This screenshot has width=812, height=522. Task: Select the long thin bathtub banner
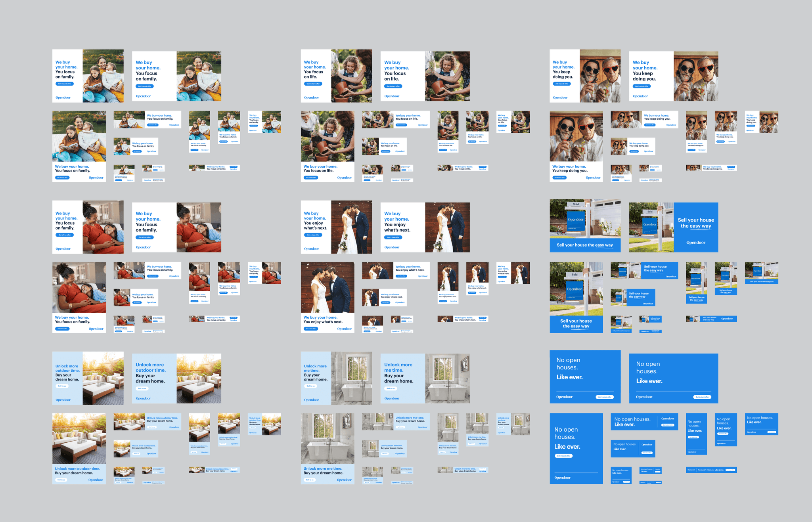tap(463, 470)
